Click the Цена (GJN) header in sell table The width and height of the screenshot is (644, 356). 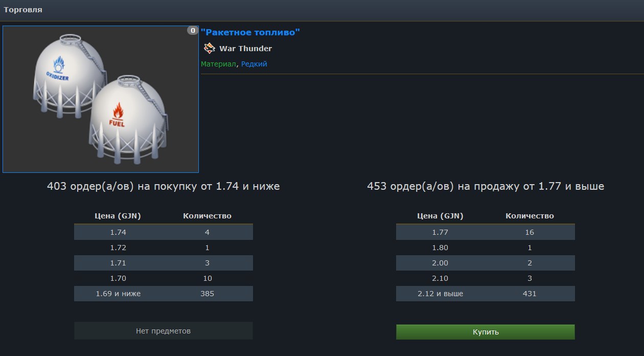point(440,216)
